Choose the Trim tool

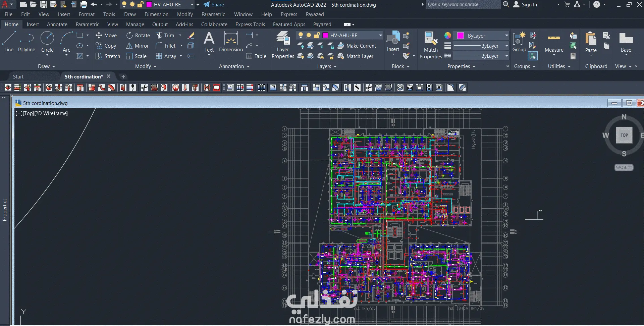pyautogui.click(x=165, y=36)
